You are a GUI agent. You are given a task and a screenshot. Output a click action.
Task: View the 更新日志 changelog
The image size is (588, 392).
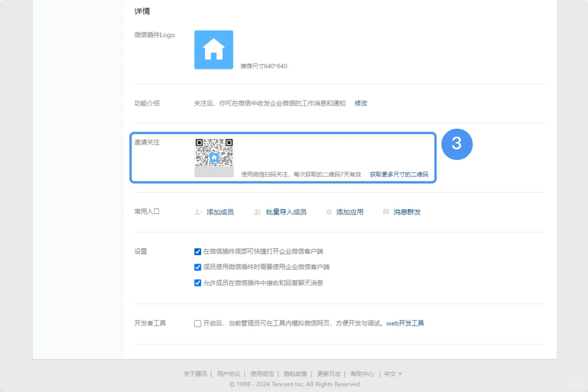click(x=329, y=374)
